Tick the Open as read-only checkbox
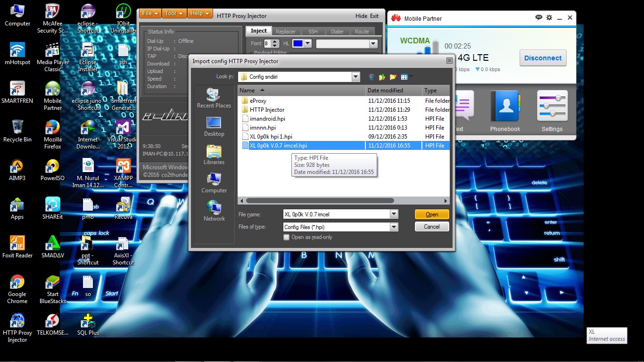 (x=286, y=238)
